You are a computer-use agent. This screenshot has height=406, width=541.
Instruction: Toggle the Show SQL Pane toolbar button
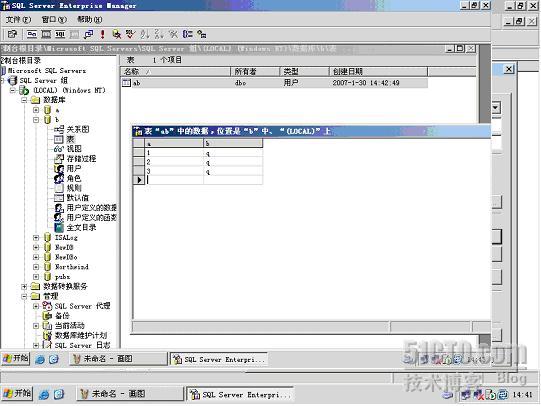pos(60,34)
